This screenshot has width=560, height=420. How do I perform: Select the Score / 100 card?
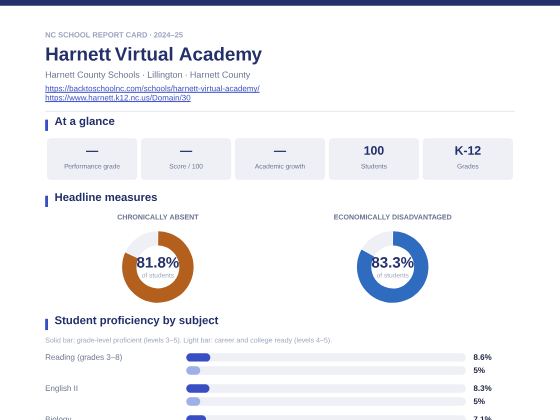(x=186, y=159)
